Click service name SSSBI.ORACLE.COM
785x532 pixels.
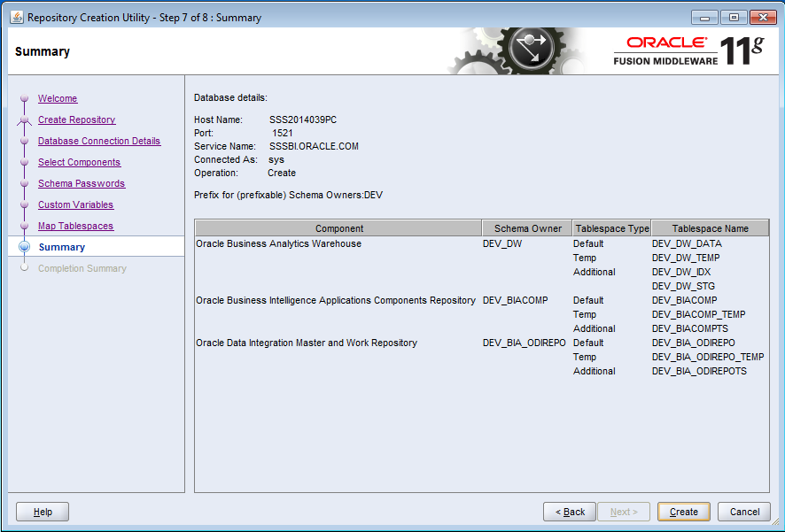314,146
